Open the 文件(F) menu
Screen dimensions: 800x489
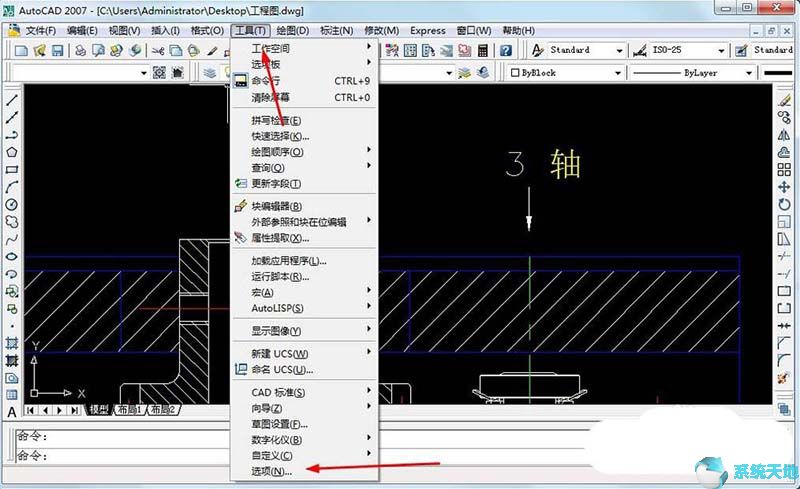tap(40, 31)
